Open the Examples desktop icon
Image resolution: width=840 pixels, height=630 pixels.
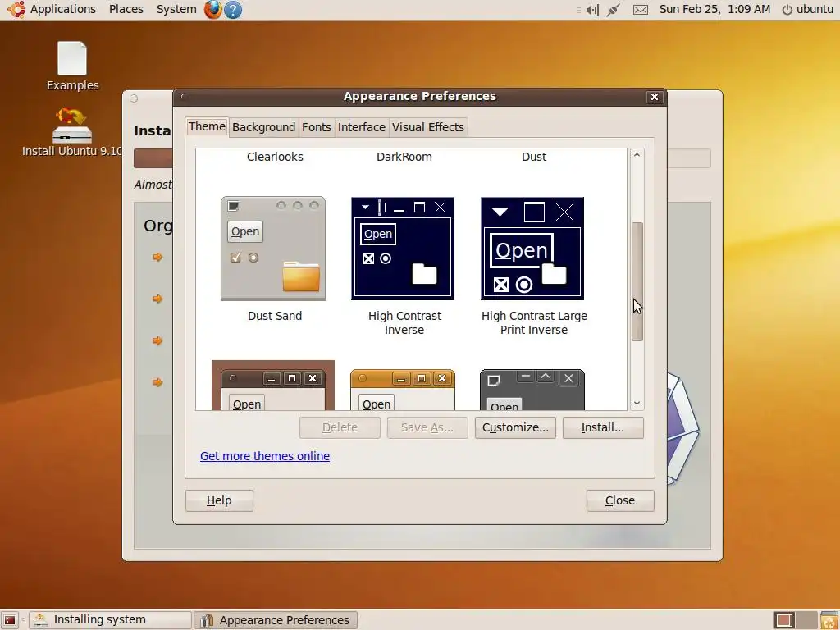coord(72,66)
